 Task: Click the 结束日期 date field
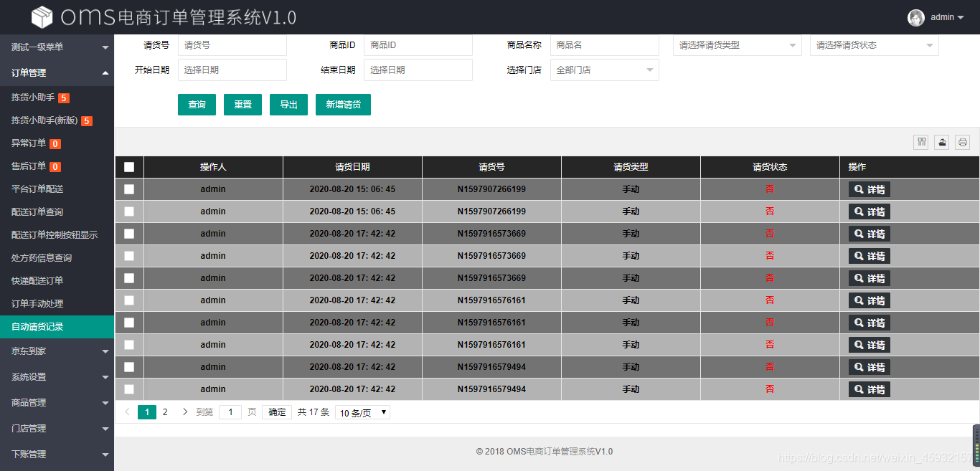[x=418, y=70]
